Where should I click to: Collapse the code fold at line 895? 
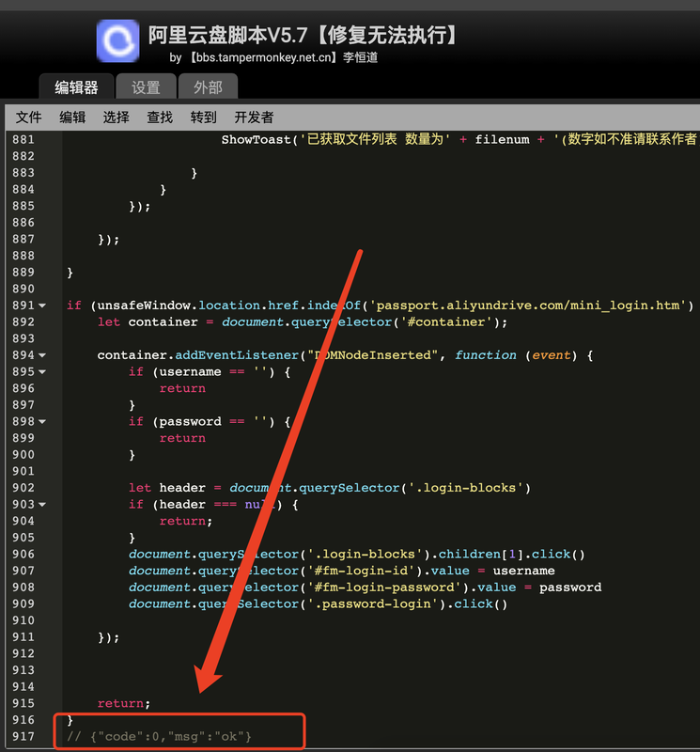[x=42, y=371]
